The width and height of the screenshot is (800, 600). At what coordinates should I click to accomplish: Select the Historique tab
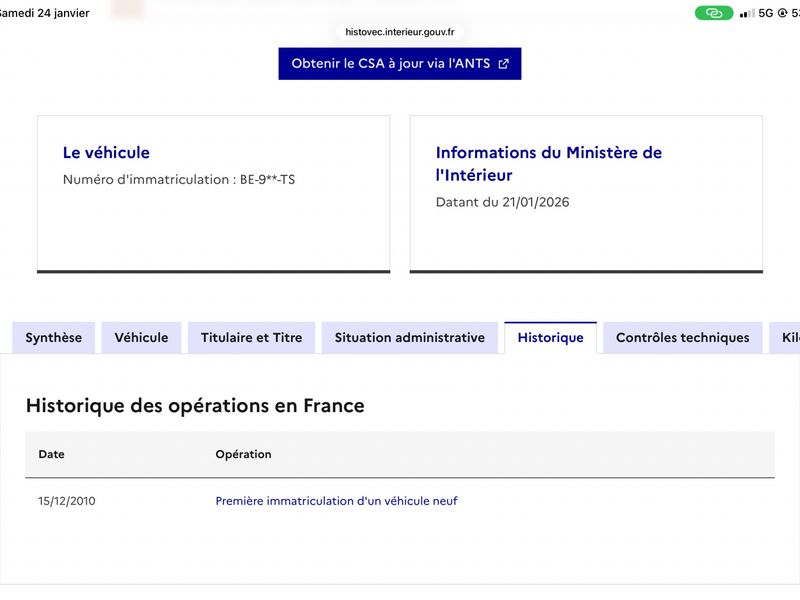pyautogui.click(x=551, y=338)
